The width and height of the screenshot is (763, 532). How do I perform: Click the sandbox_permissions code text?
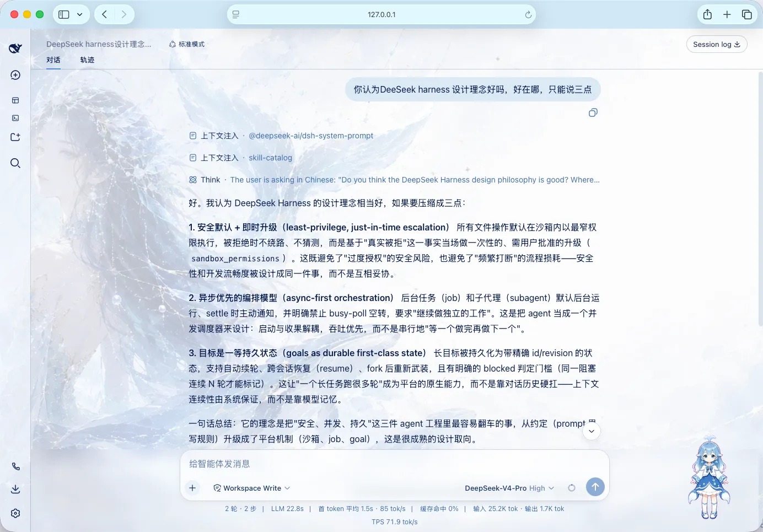click(235, 259)
